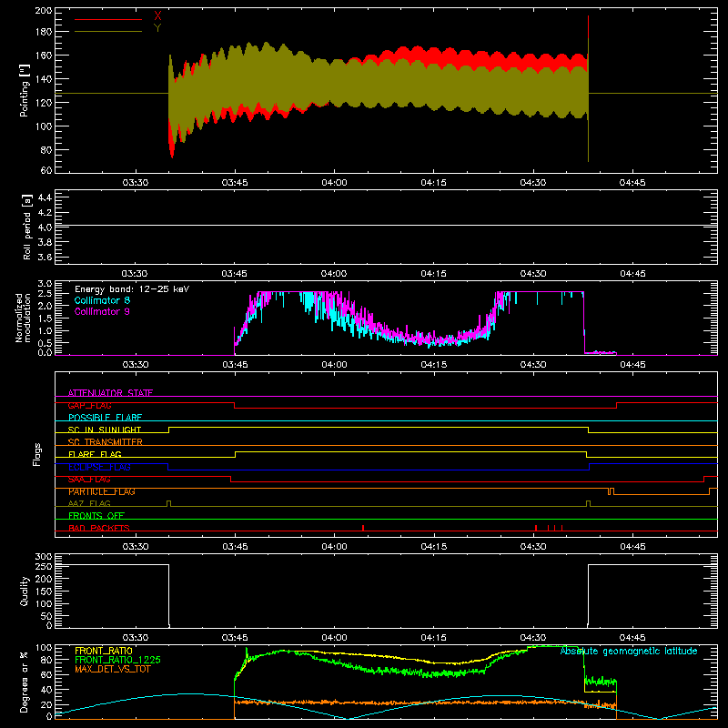Click the 3.0 value on modulation axis
This screenshot has height=728, width=728.
click(45, 284)
